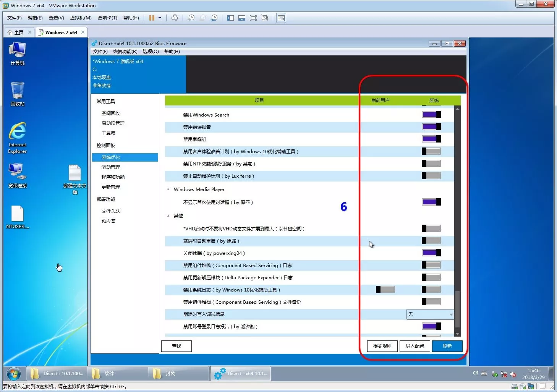
Task: Open the 崩溃时写入调试信息 dropdown
Action: (430, 314)
